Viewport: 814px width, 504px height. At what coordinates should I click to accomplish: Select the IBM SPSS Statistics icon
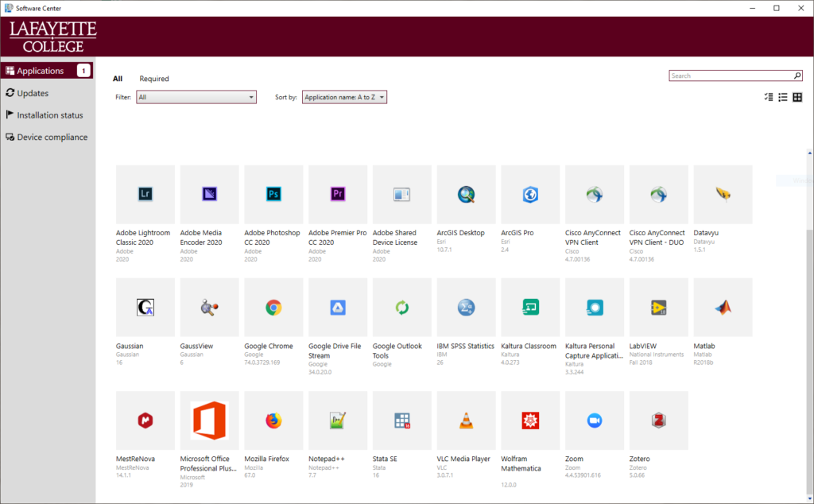pos(465,307)
